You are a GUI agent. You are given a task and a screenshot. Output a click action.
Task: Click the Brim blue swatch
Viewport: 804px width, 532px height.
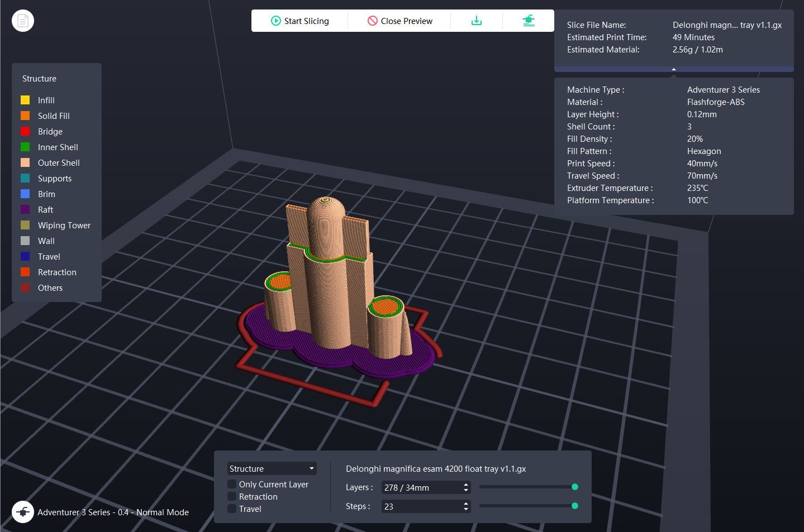25,194
